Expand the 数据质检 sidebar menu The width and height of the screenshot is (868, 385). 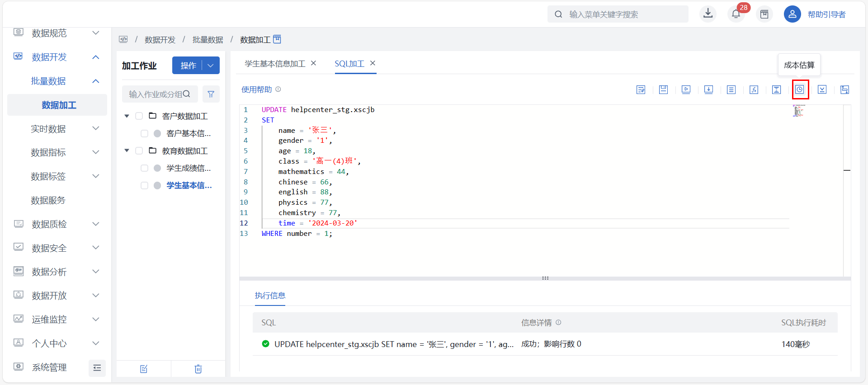[95, 224]
